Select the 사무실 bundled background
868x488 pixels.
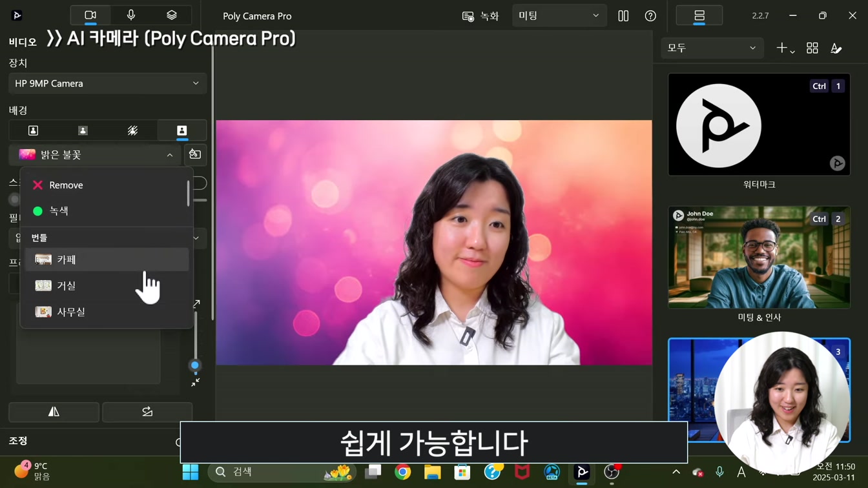pyautogui.click(x=107, y=312)
